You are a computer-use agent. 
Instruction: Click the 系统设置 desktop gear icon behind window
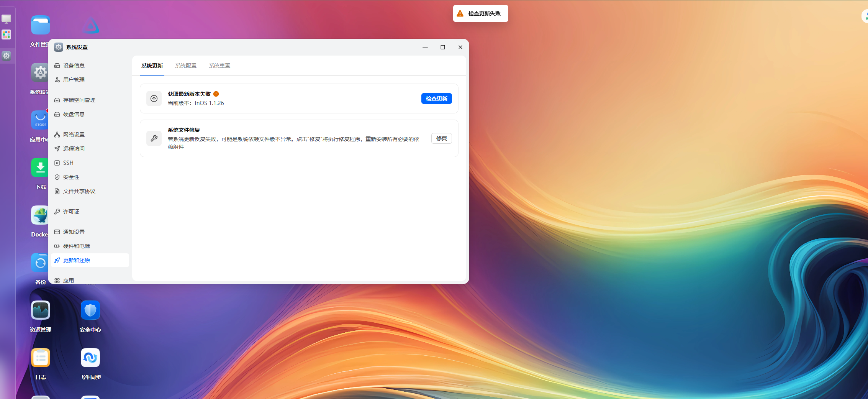pyautogui.click(x=39, y=72)
